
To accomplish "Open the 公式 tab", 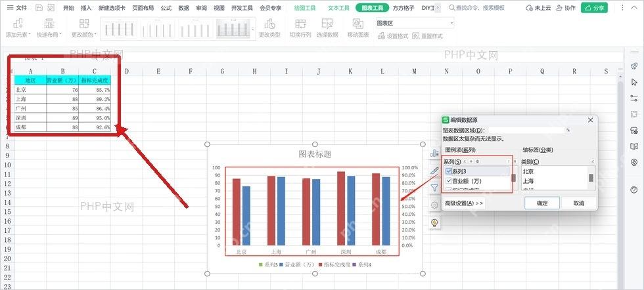I will click(x=166, y=8).
